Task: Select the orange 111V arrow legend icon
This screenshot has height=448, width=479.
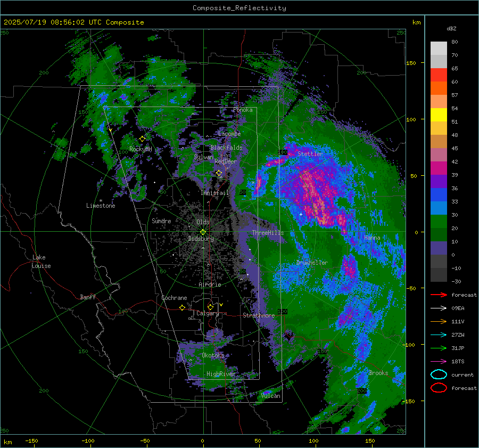Action: tap(439, 321)
